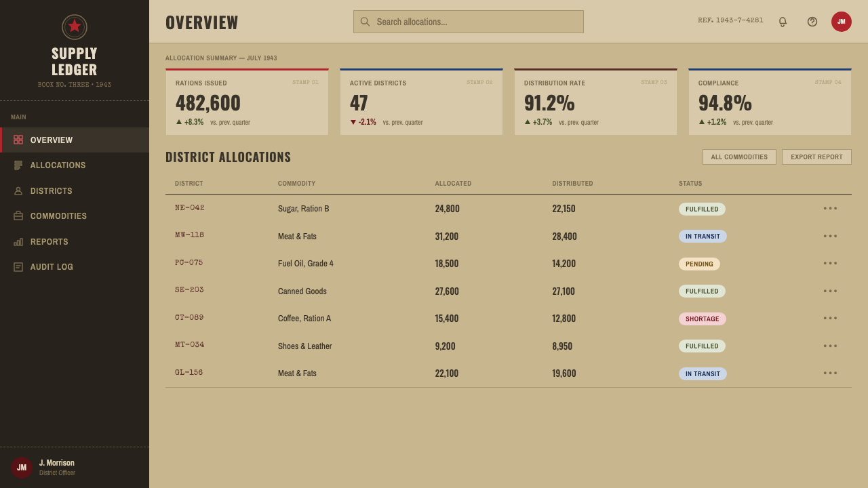Click the Export Report button
This screenshot has height=488, width=868.
(x=816, y=157)
